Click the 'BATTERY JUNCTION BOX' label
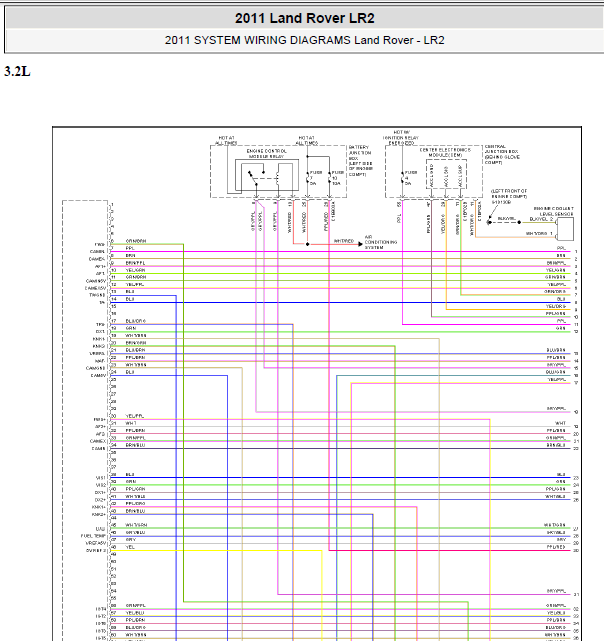Viewport: 604px width, 641px height. (x=360, y=152)
